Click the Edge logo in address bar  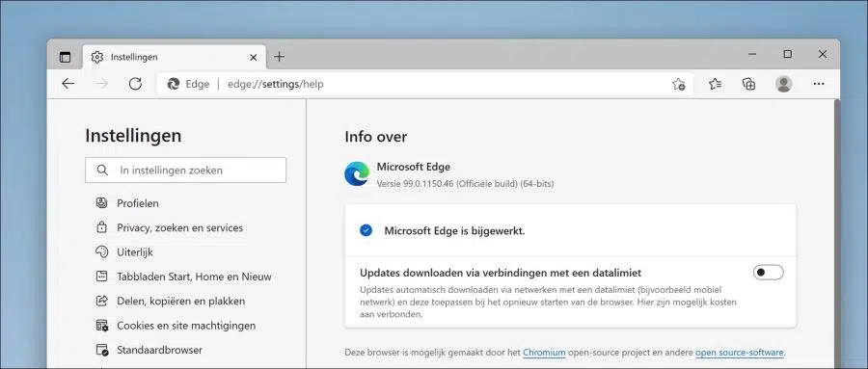[x=174, y=84]
